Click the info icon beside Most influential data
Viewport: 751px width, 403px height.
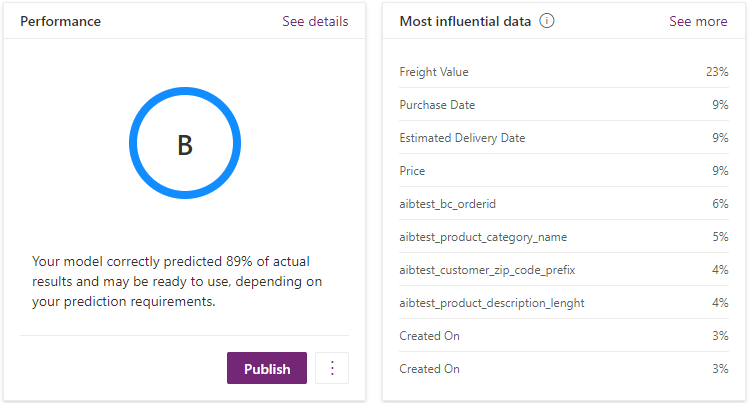(547, 21)
